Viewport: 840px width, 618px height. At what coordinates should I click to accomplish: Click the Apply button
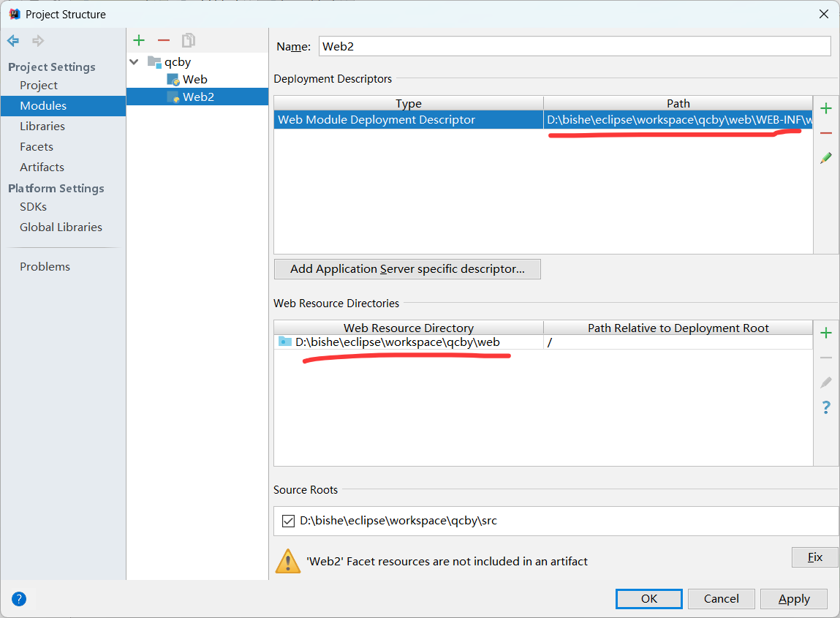794,599
